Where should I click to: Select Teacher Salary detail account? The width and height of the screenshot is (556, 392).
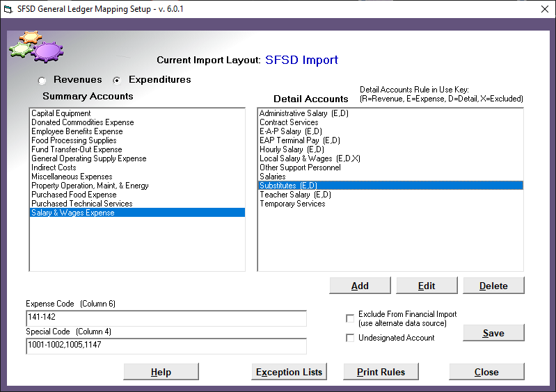point(390,195)
